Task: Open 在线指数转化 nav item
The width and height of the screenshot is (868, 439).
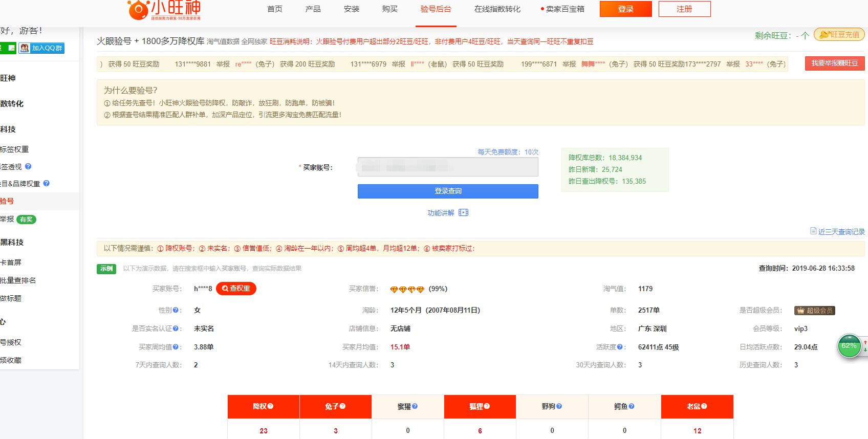Action: (x=497, y=9)
